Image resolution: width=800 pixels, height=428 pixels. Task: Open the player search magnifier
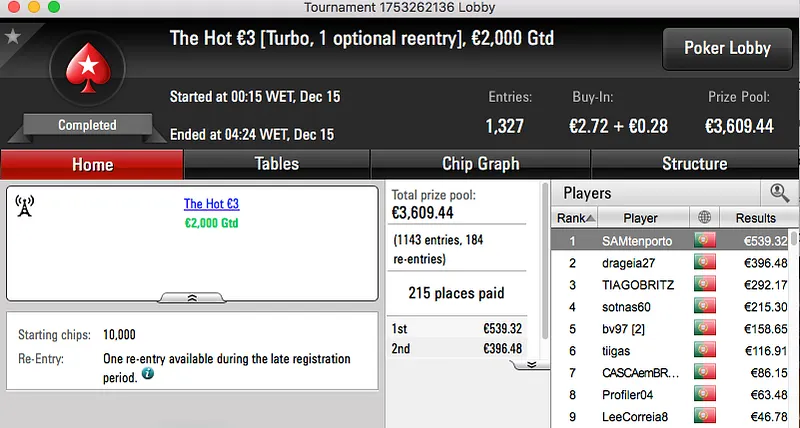click(x=778, y=193)
